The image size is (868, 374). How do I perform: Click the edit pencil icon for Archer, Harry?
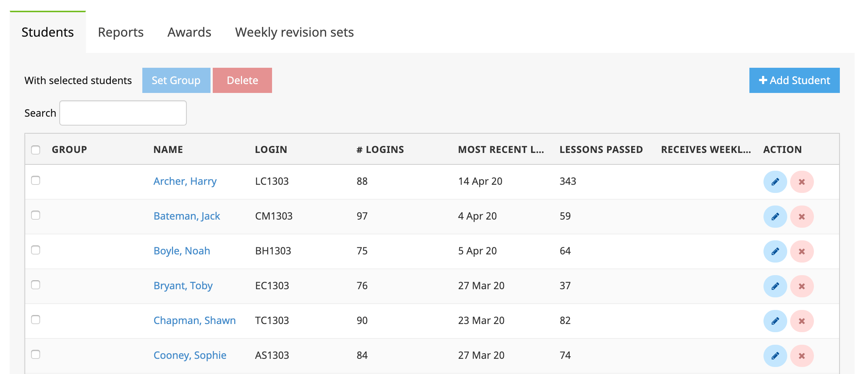(775, 182)
